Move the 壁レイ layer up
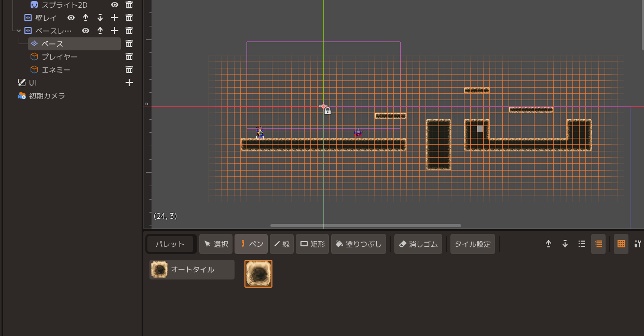Screen dimensions: 644x336 (86, 18)
